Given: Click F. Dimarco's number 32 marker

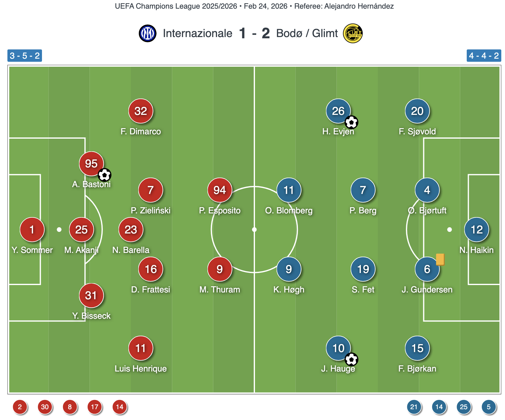Looking at the screenshot, I should (141, 111).
